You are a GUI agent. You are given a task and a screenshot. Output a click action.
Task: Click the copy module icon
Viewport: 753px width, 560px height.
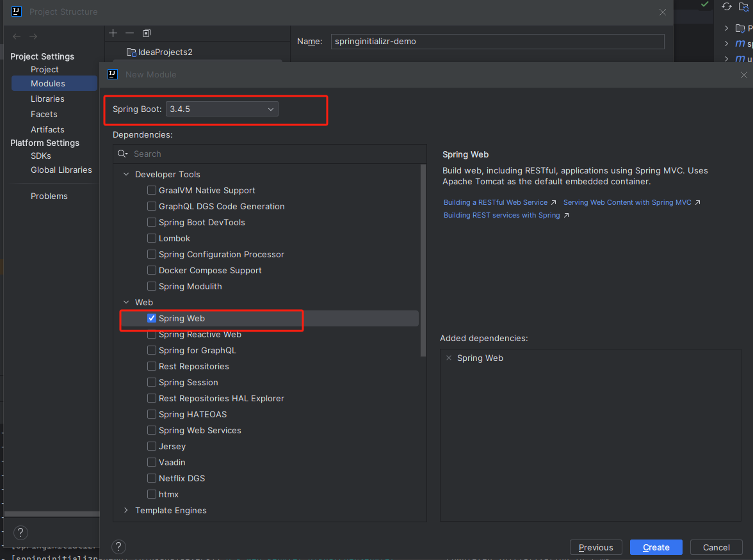tap(147, 33)
